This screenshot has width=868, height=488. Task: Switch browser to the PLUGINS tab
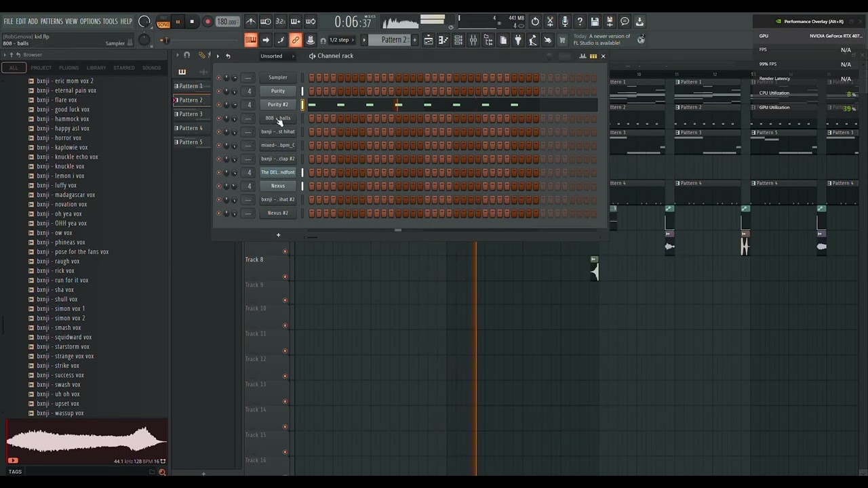68,68
